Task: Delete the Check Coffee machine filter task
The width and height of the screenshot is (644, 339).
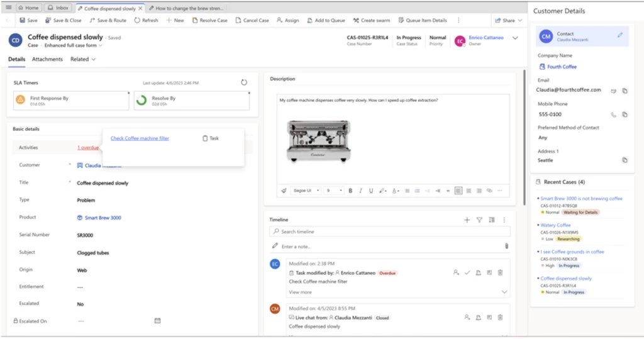Action: tap(500, 272)
